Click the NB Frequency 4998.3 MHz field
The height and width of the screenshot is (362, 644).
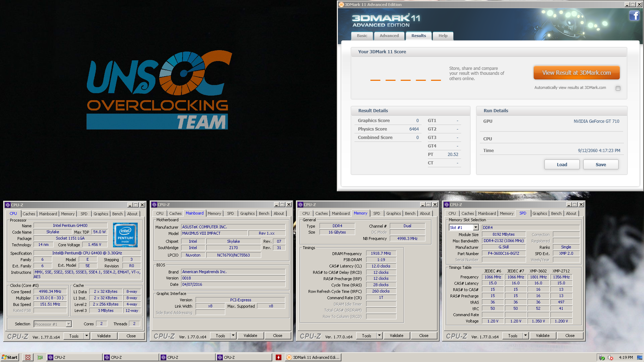tap(407, 239)
